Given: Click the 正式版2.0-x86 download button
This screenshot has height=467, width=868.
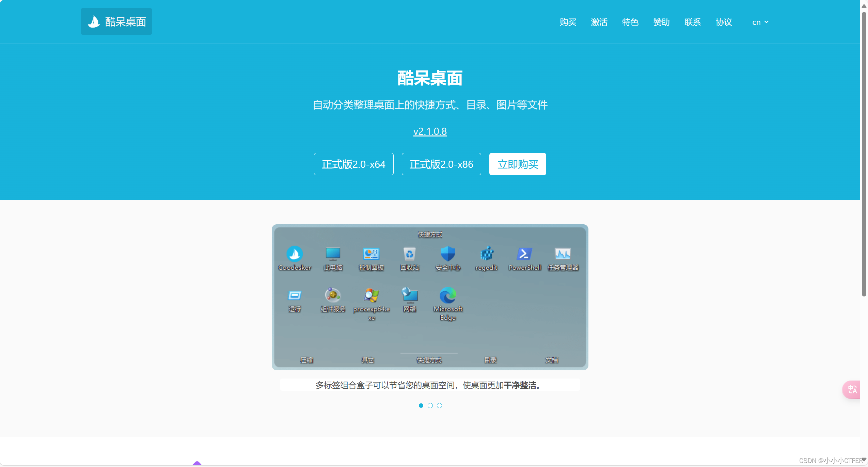Looking at the screenshot, I should (441, 164).
